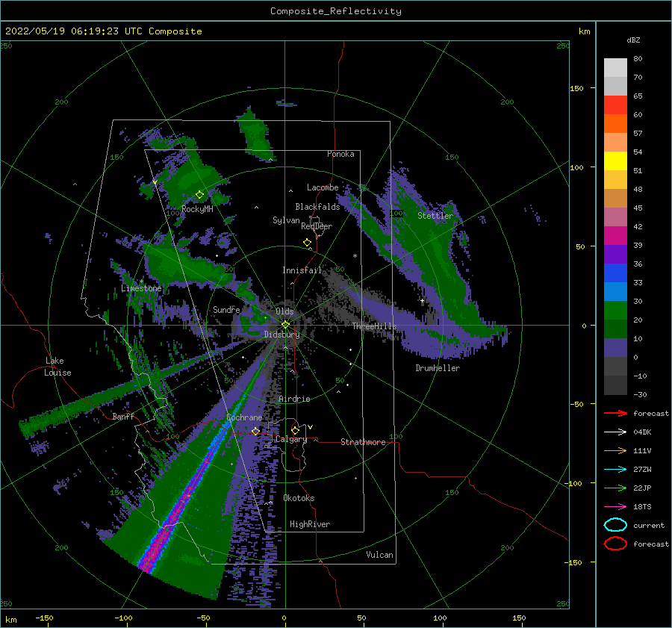
Task: Click the Lacombe city label
Action: pos(323,187)
